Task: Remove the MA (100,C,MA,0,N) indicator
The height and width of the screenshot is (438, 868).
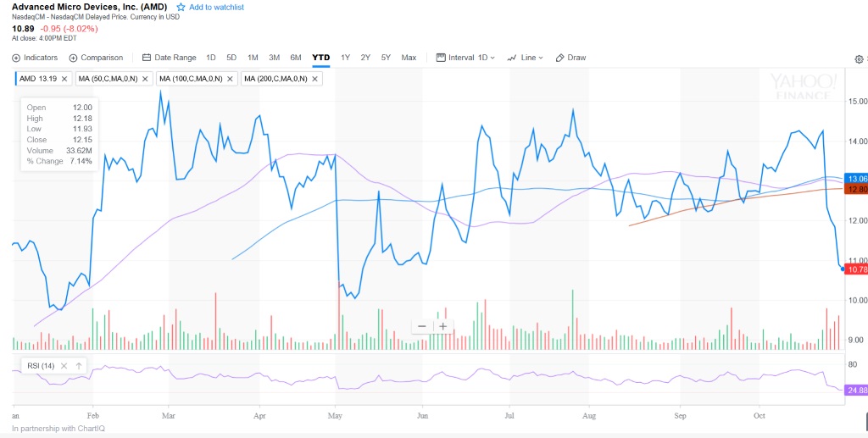Action: [x=230, y=79]
